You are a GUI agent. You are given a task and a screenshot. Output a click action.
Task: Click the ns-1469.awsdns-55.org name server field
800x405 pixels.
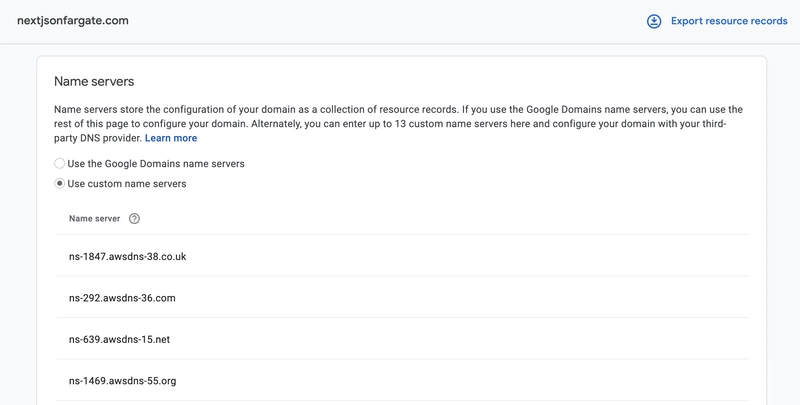click(x=123, y=381)
